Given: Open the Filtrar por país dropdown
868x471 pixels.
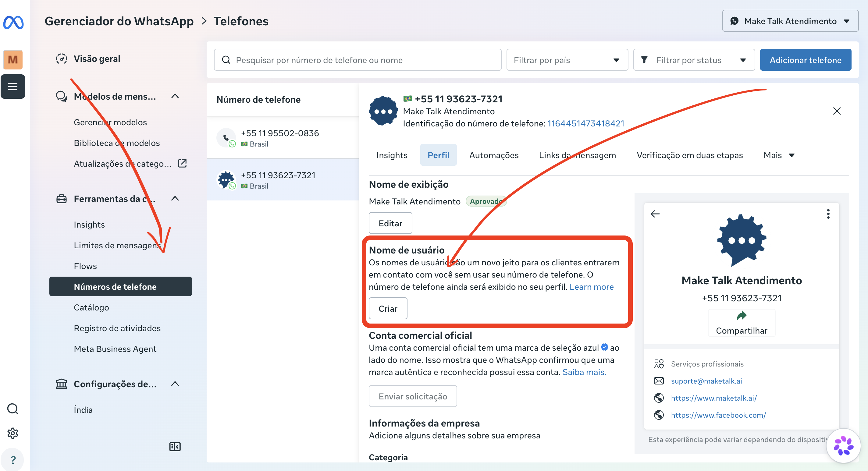Looking at the screenshot, I should (x=567, y=60).
